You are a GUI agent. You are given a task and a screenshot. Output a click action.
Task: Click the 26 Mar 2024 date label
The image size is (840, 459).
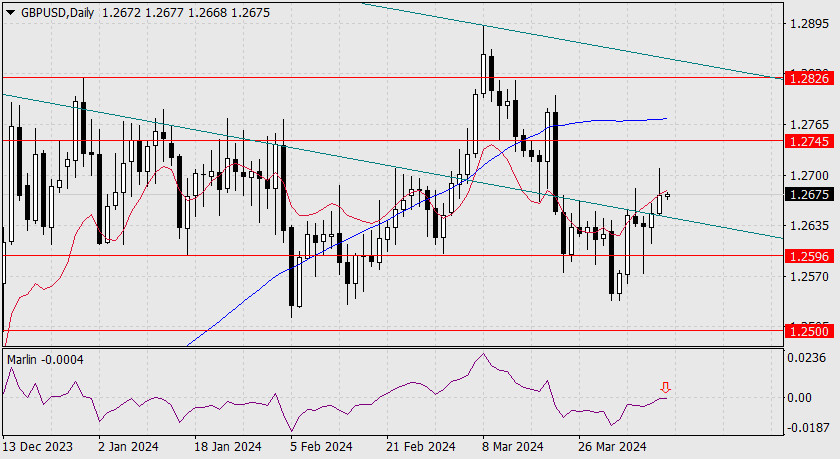(x=612, y=447)
